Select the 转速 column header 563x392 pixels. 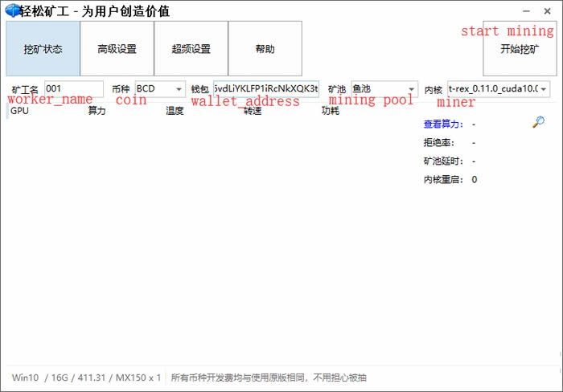[253, 111]
